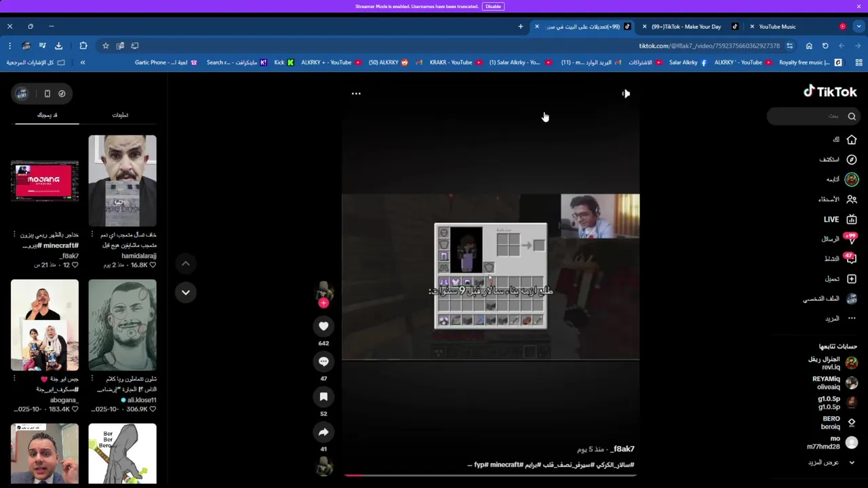Disable Streamer Mode in top banner

493,6
